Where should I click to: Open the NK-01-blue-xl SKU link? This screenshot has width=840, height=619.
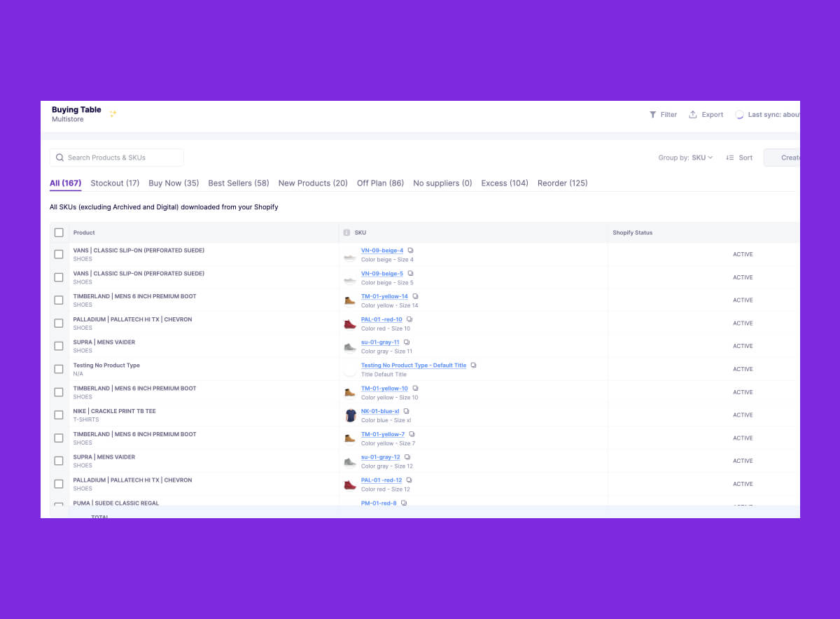pos(380,412)
